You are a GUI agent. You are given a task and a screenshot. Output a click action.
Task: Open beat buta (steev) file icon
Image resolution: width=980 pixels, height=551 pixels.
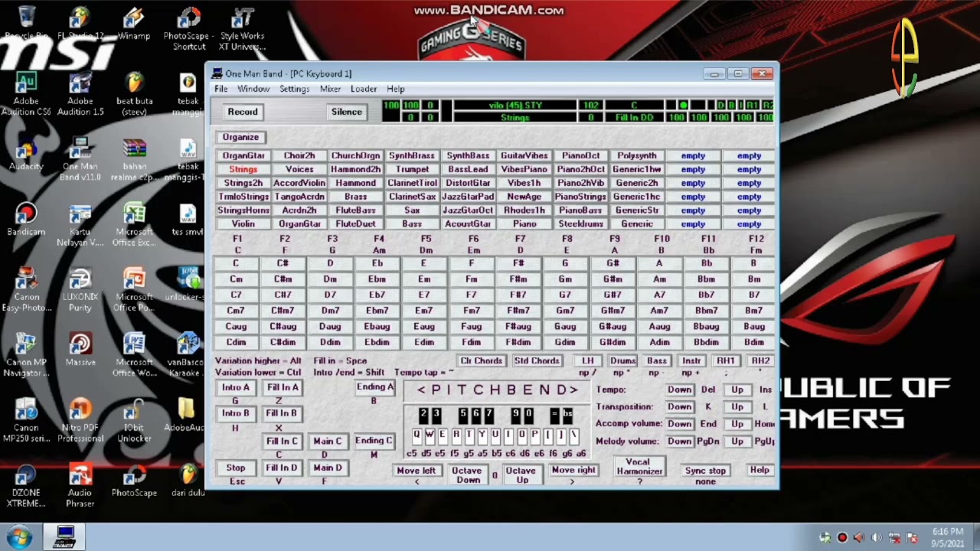coord(134,94)
